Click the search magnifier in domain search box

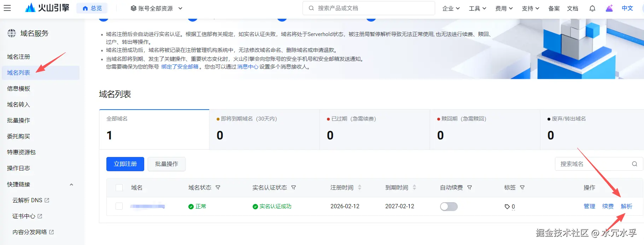[634, 164]
